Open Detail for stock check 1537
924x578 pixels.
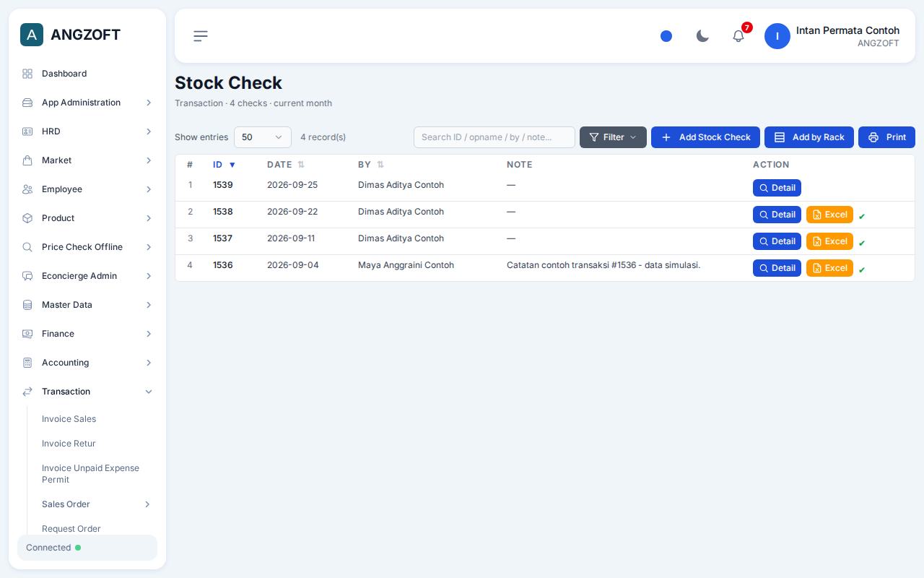[777, 241]
